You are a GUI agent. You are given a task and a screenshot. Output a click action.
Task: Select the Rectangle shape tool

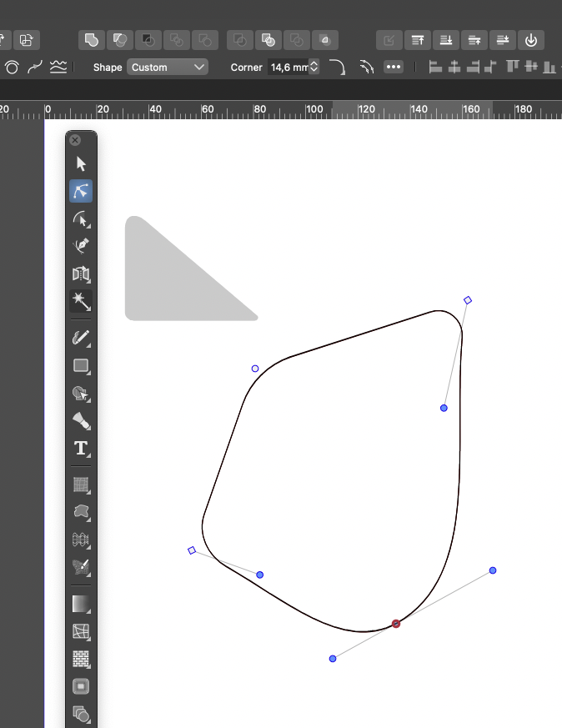[81, 366]
